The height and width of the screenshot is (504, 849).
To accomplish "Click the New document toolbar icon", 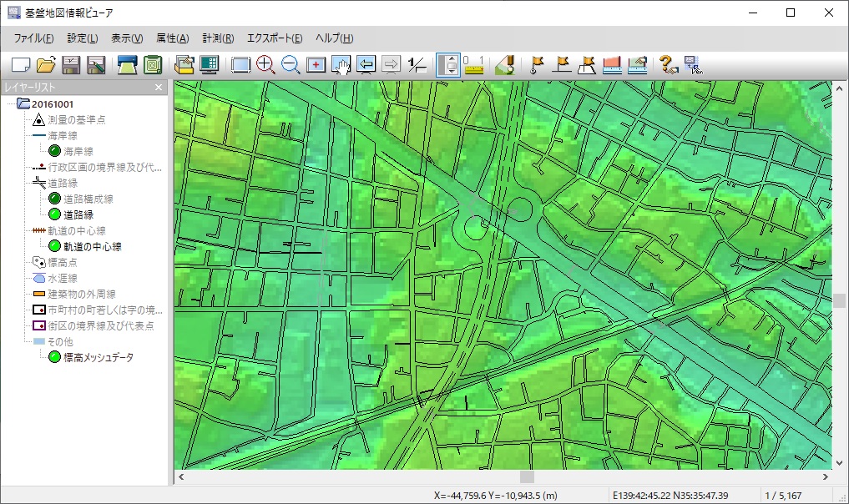I will [21, 65].
